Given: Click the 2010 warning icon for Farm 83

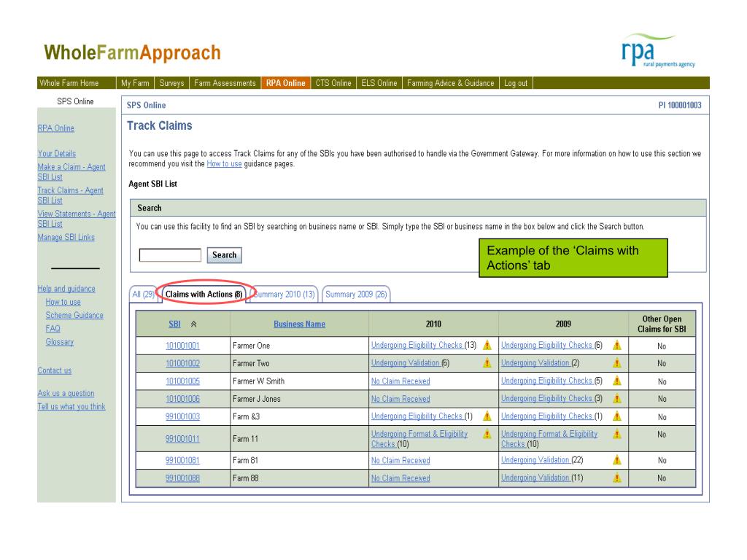Looking at the screenshot, I should point(487,416).
